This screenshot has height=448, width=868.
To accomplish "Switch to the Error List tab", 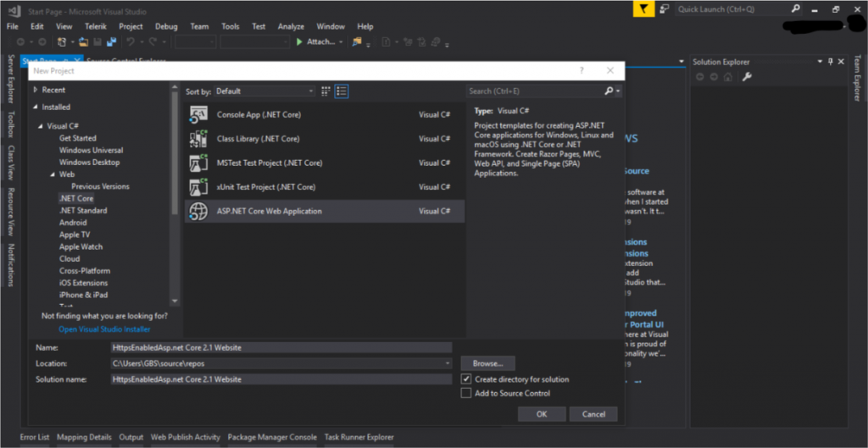I will (x=35, y=437).
